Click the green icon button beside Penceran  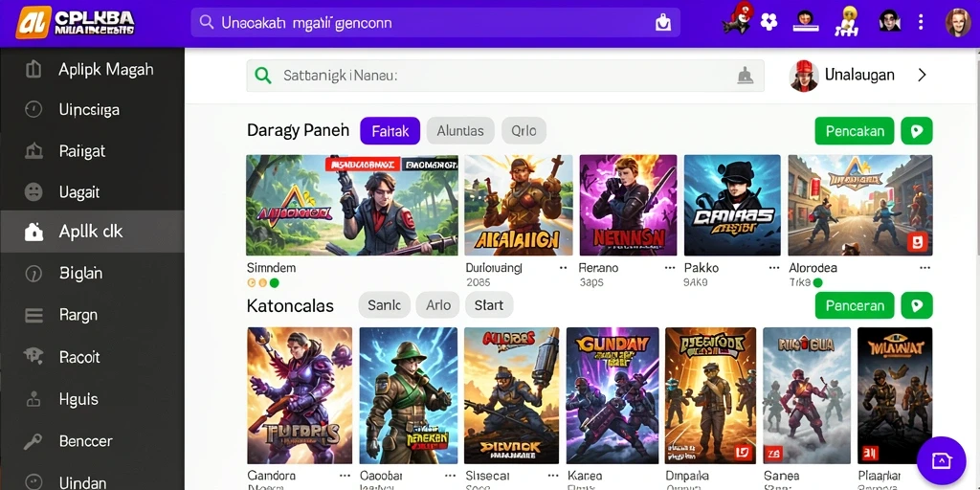pyautogui.click(x=916, y=305)
